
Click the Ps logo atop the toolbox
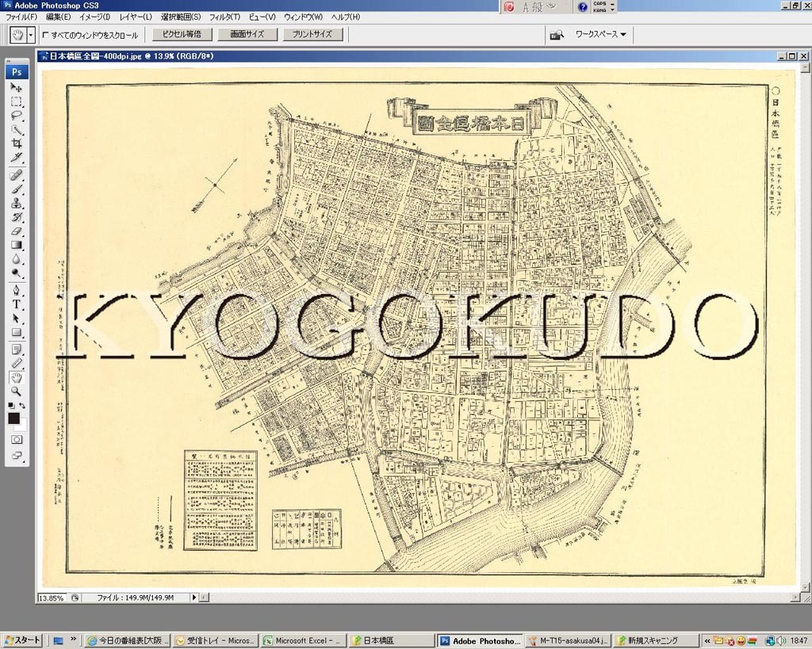pos(17,72)
